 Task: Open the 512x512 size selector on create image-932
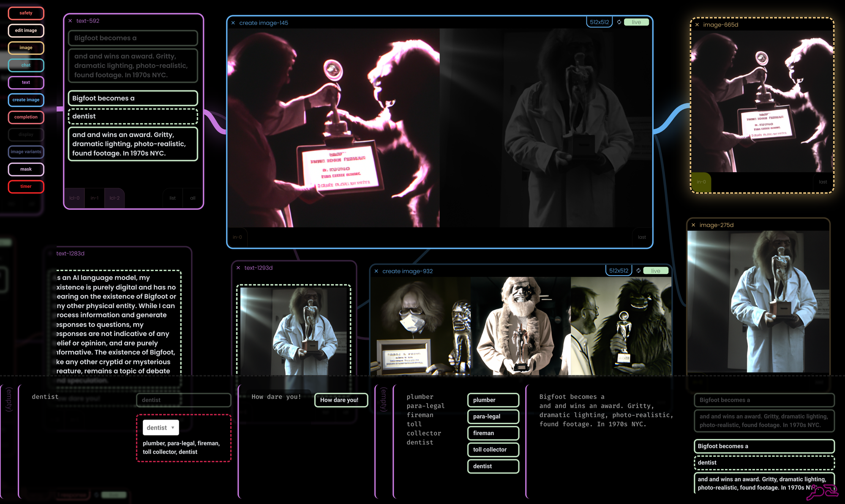click(x=619, y=271)
